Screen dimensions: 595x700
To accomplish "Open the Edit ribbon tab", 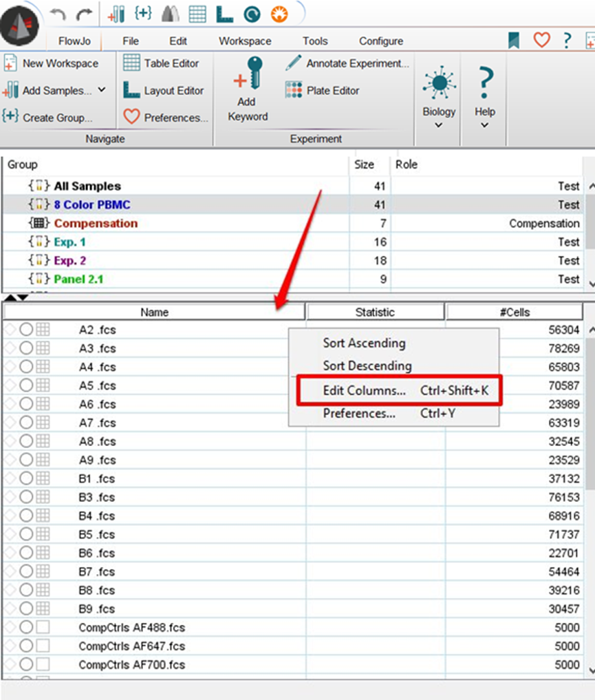I will coord(178,41).
